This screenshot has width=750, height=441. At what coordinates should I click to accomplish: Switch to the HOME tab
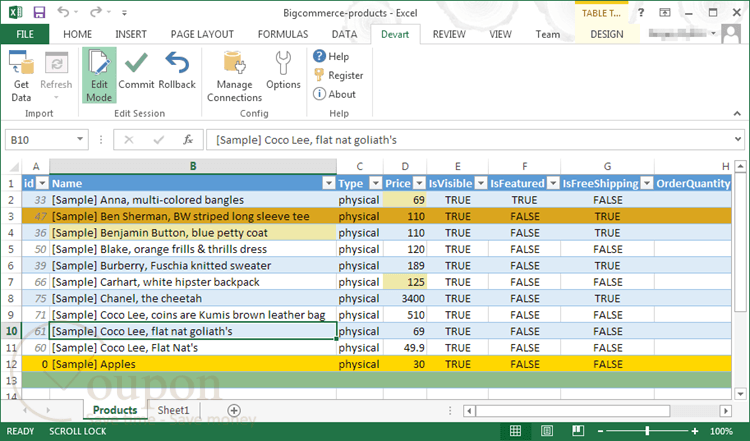point(77,34)
